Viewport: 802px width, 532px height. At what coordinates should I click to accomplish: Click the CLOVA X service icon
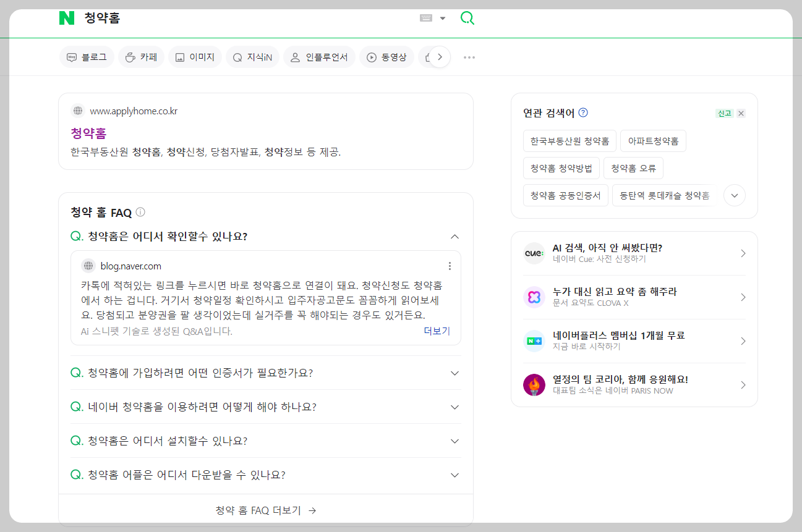(x=534, y=297)
